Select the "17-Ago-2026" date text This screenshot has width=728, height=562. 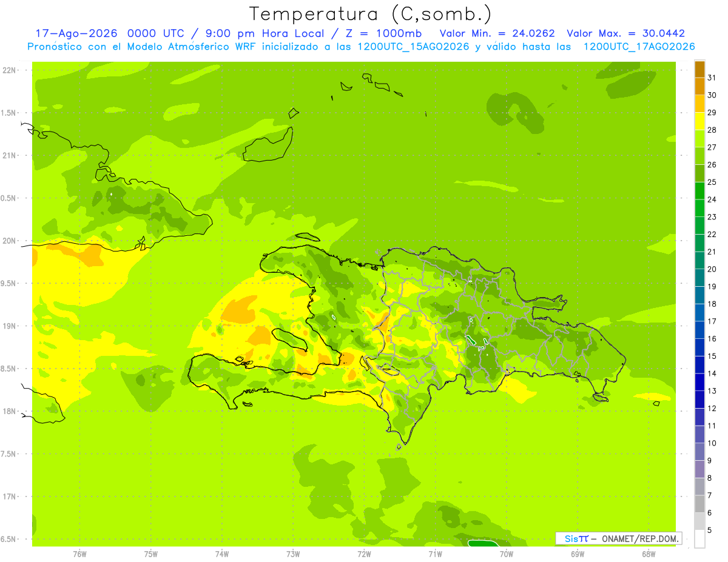tap(76, 33)
